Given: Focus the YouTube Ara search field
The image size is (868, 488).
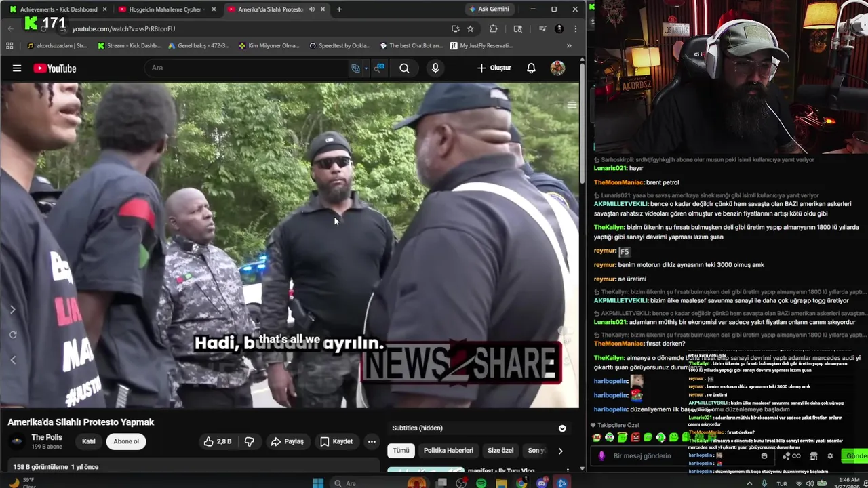Looking at the screenshot, I should click(x=248, y=68).
